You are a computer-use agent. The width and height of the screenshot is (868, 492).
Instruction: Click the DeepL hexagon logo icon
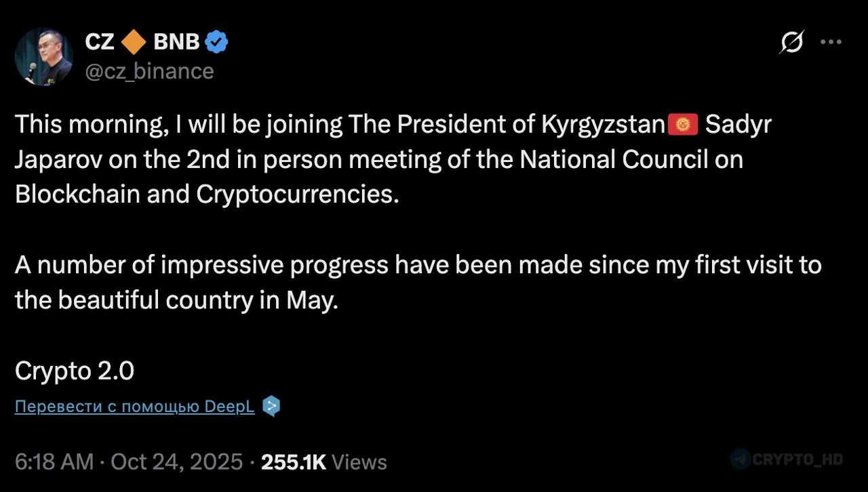(x=271, y=406)
